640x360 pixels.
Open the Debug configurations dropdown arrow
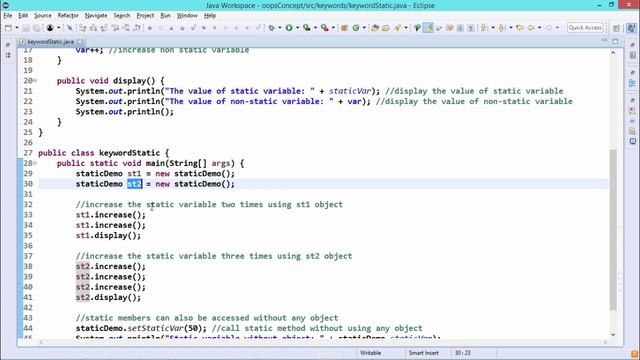[x=280, y=28]
